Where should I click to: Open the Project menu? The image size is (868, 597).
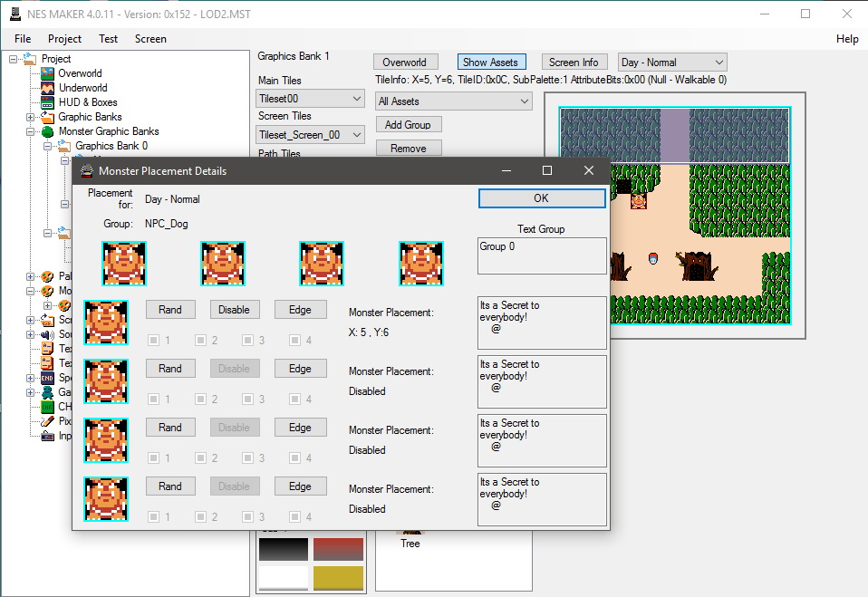(x=64, y=39)
